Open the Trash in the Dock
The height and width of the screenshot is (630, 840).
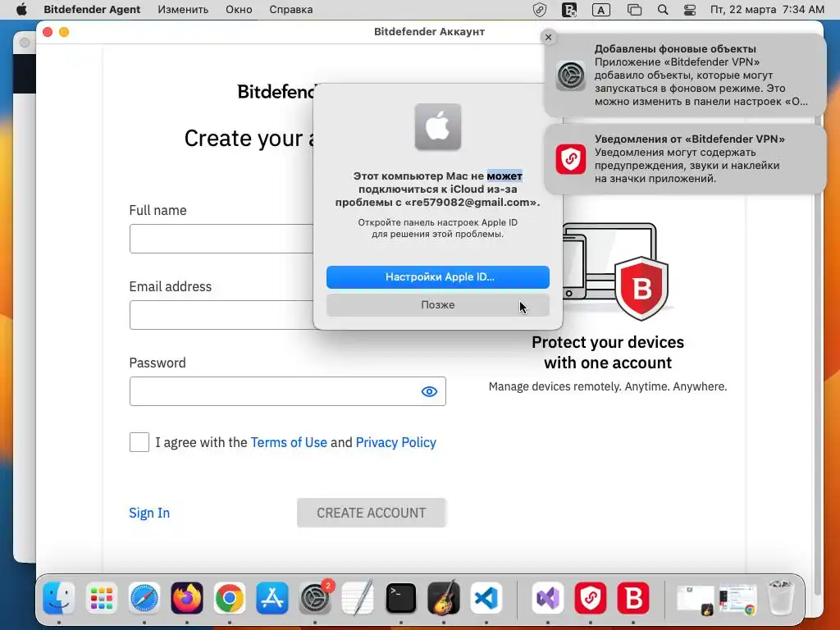click(780, 598)
